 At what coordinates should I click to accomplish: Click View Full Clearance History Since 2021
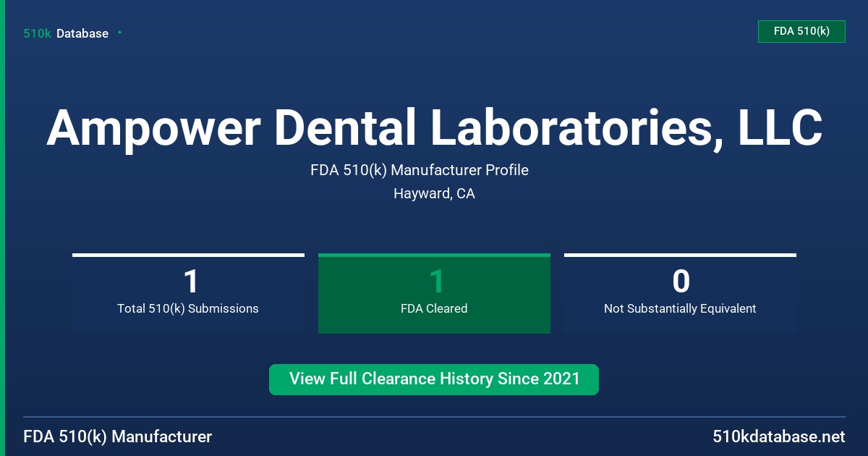tap(434, 379)
